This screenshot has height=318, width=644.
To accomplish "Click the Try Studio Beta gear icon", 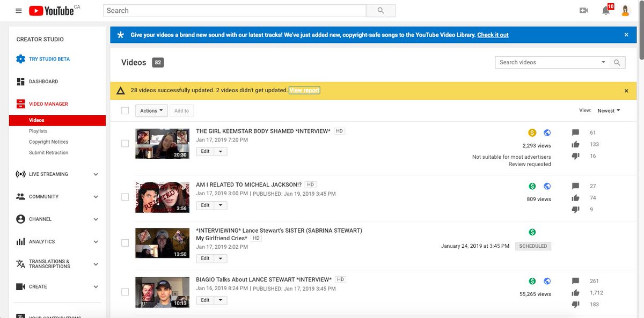I will coord(20,59).
